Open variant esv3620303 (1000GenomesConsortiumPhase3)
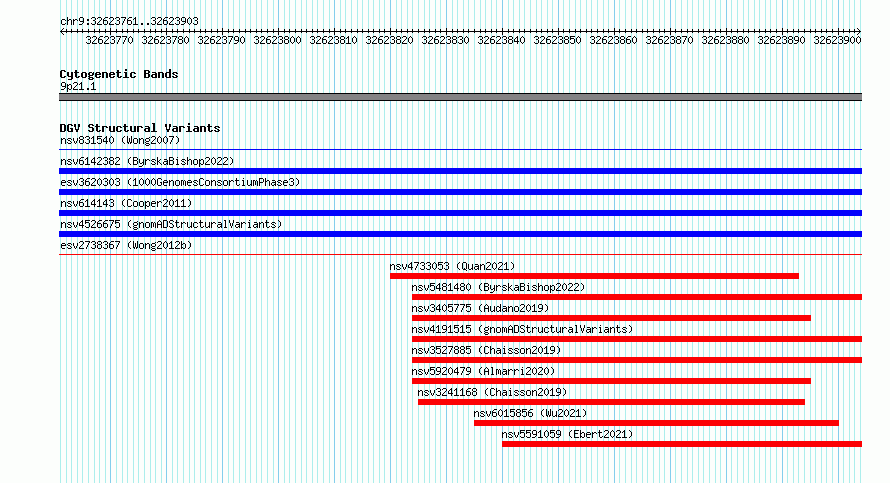 (x=180, y=182)
